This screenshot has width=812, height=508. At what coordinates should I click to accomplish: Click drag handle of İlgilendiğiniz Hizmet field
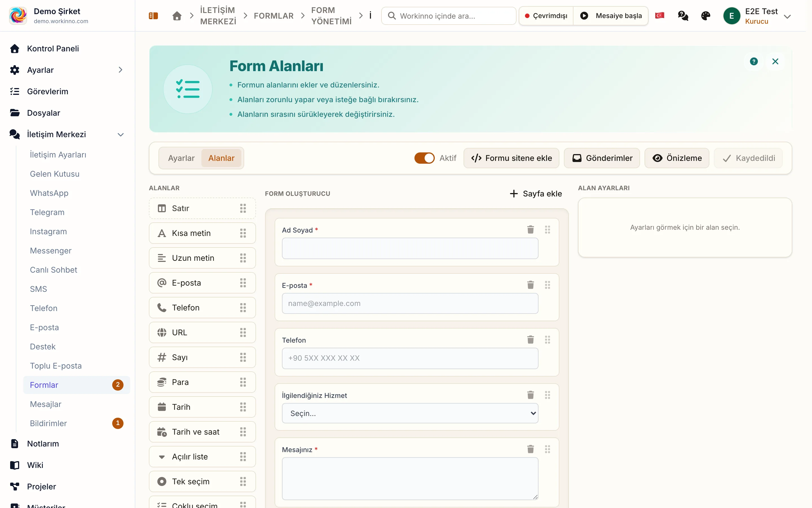(x=548, y=395)
